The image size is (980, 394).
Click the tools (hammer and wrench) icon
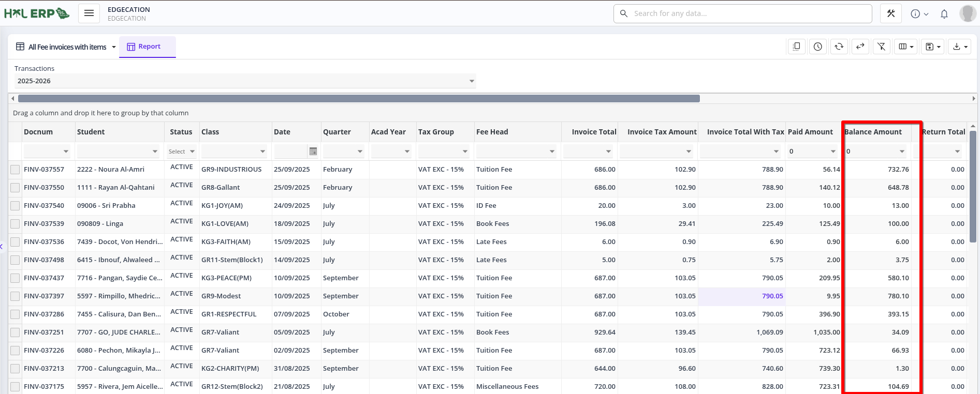pos(890,13)
